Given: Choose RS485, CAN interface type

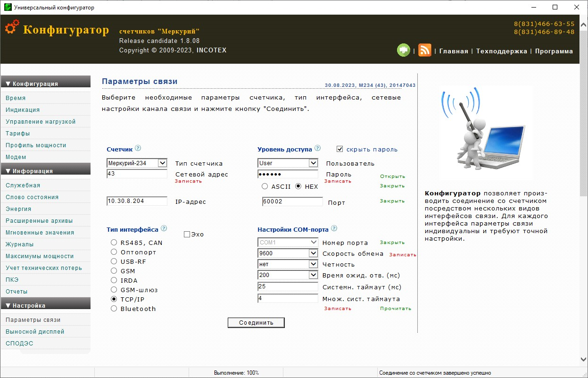Looking at the screenshot, I should click(x=114, y=243).
